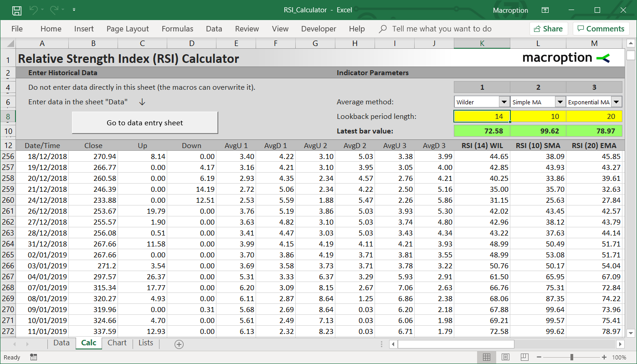Click the Share button
The width and height of the screenshot is (637, 364).
[549, 29]
